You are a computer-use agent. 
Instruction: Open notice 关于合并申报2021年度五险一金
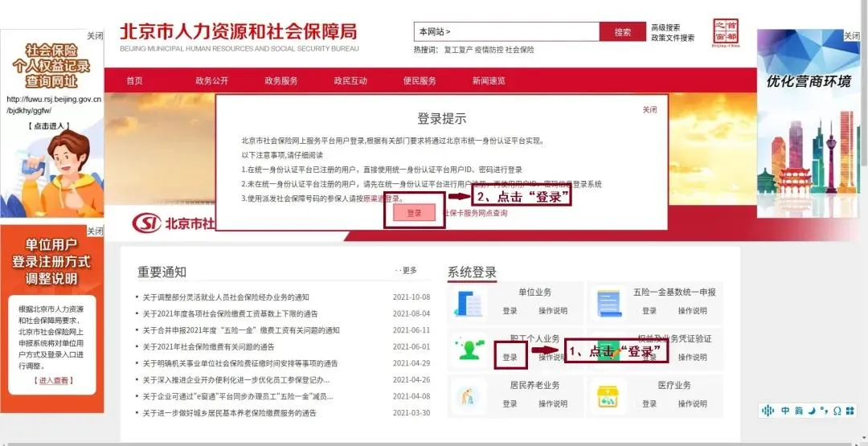pos(241,330)
